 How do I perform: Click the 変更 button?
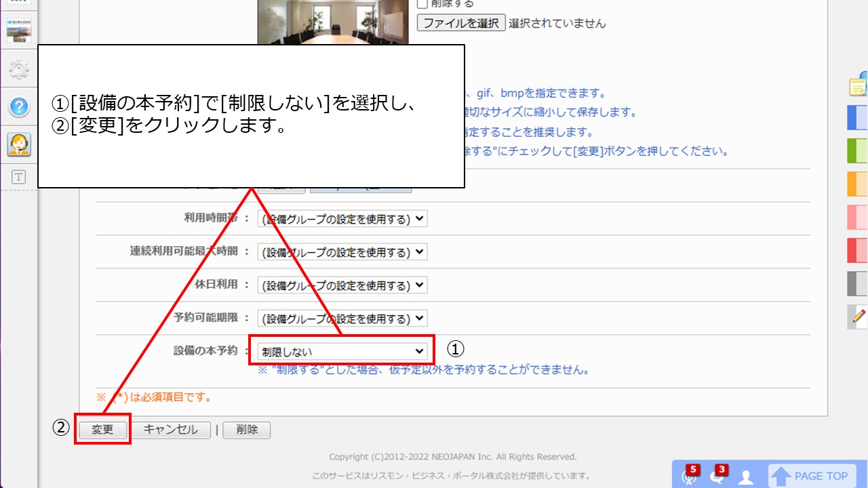[102, 430]
